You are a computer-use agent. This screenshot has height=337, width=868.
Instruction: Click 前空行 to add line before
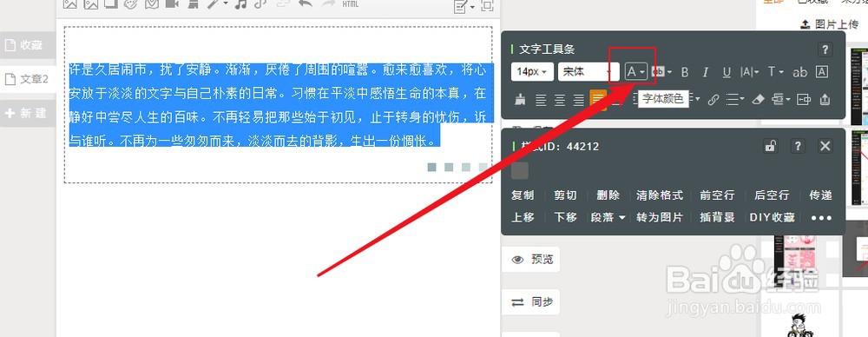point(718,195)
